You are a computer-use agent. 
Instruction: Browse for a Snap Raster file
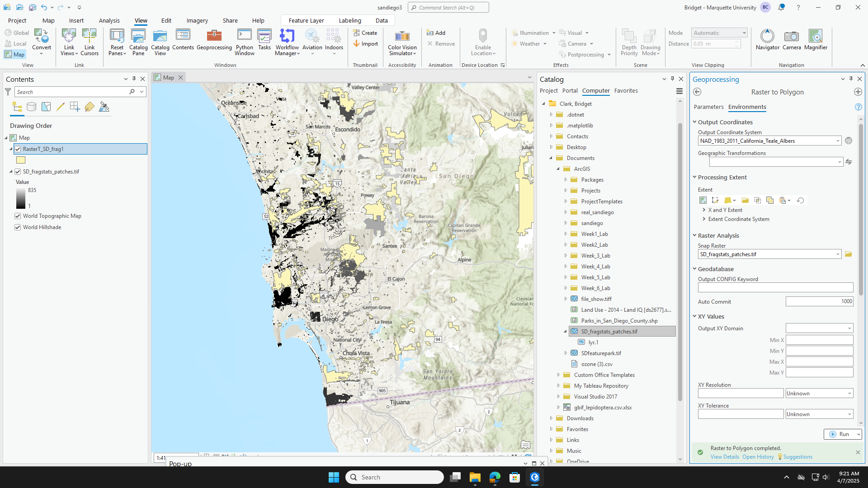pyautogui.click(x=849, y=254)
